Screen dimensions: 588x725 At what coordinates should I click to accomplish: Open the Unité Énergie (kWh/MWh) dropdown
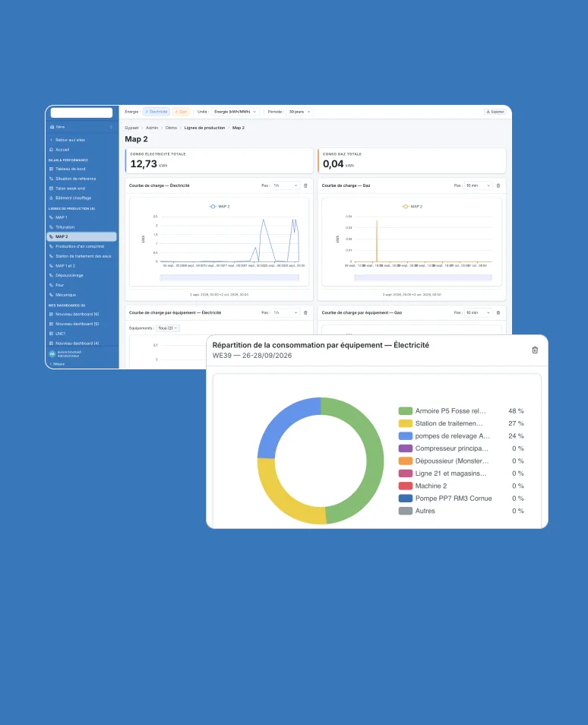click(x=236, y=112)
